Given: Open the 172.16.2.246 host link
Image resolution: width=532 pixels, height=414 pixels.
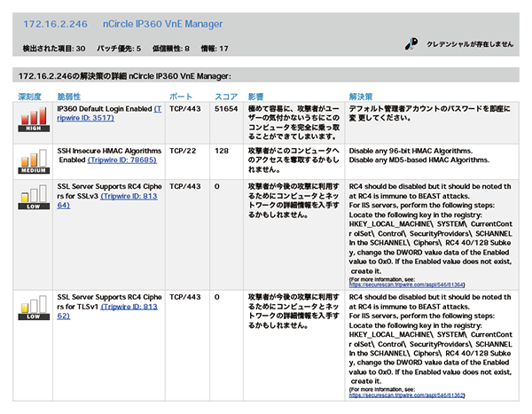Looking at the screenshot, I should click(x=55, y=24).
